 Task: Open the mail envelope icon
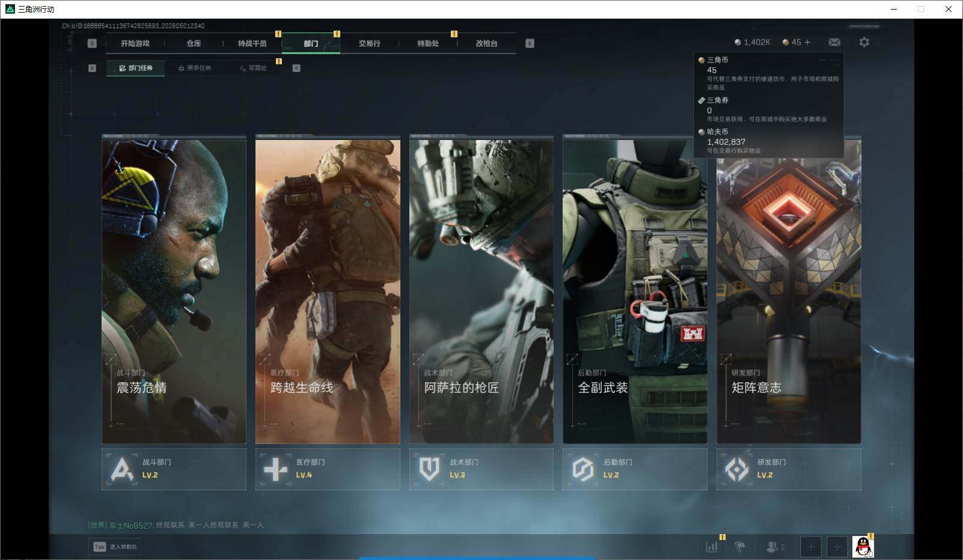(834, 42)
